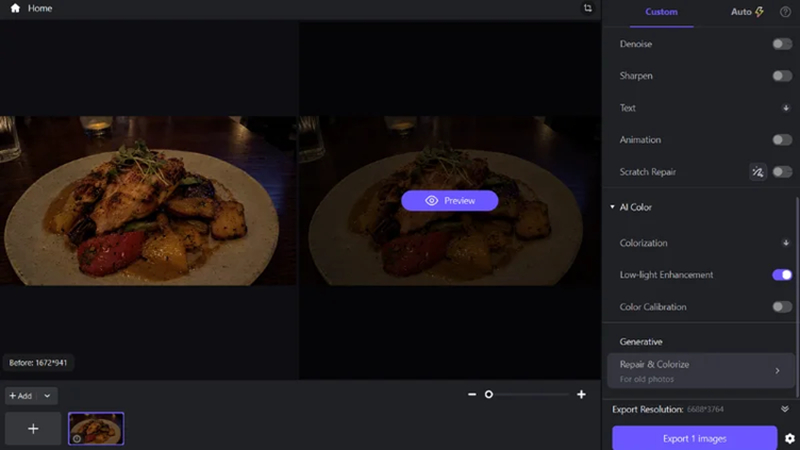Click the download arrow beside Colorization

point(786,243)
